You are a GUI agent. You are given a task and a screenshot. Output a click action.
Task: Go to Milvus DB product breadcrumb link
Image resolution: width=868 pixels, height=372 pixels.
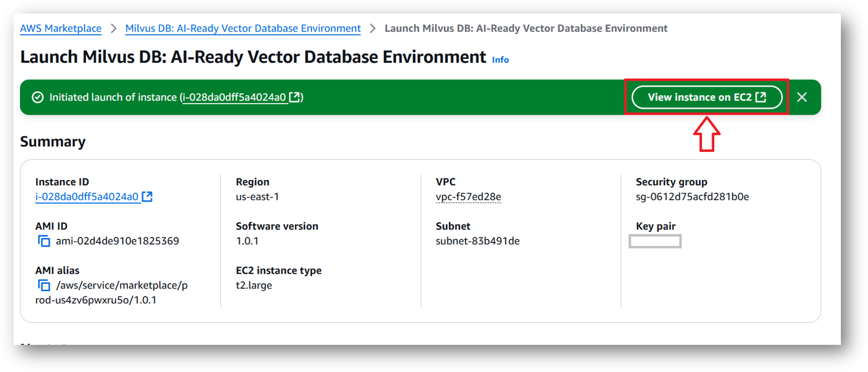pyautogui.click(x=243, y=28)
